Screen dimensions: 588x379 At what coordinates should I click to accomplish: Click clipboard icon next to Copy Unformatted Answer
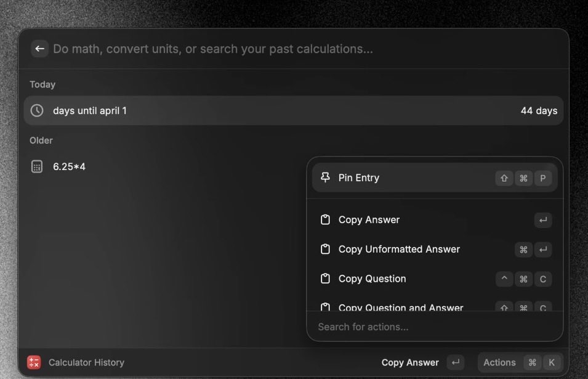coord(325,249)
